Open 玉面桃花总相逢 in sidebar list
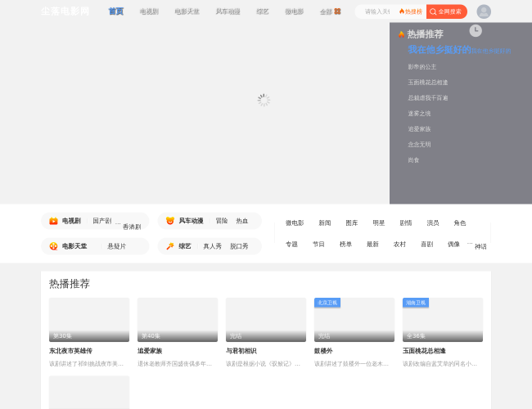This screenshot has width=532, height=409. [x=428, y=83]
